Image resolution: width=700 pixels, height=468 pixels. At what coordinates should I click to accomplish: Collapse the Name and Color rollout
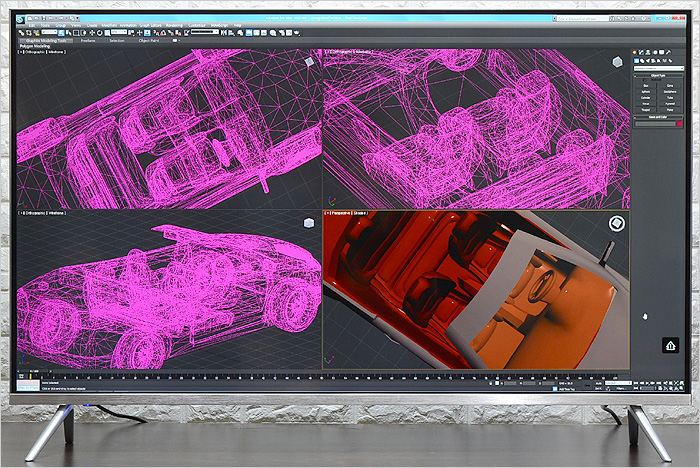[x=657, y=117]
